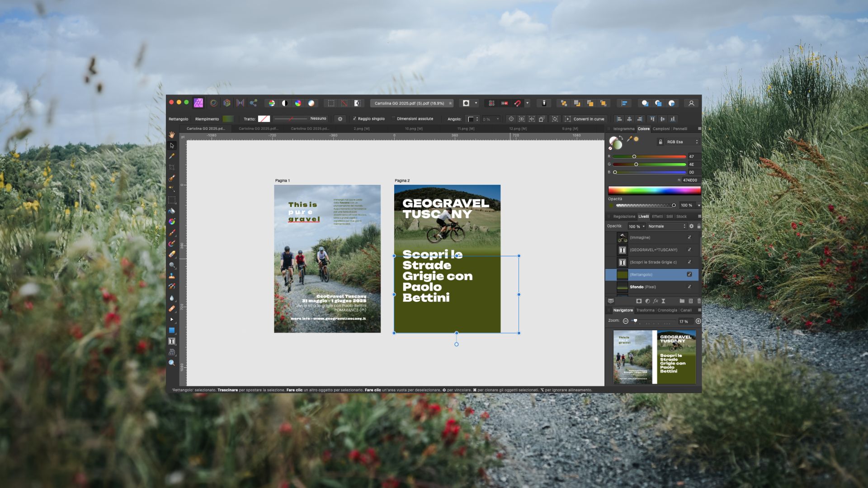Click the Invert Selection icon
This screenshot has width=868, height=488.
(357, 103)
